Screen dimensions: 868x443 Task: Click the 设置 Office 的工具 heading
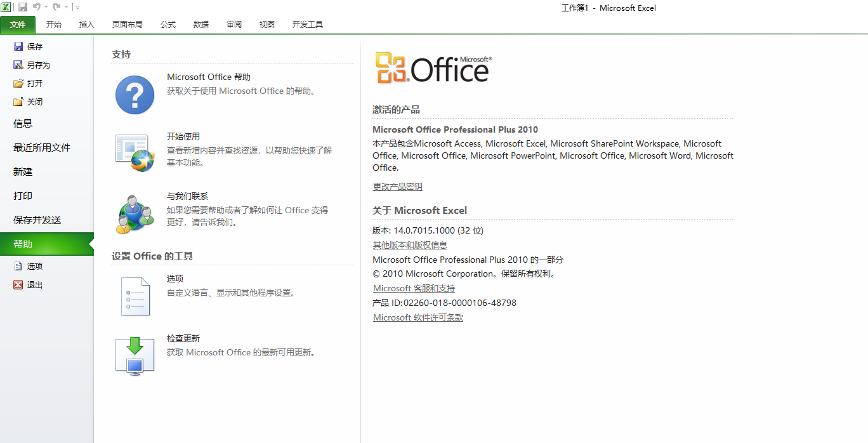coord(152,256)
